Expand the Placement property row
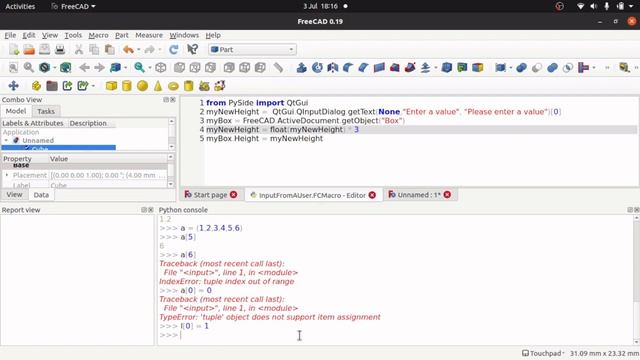This screenshot has height=360, width=640. point(7,175)
